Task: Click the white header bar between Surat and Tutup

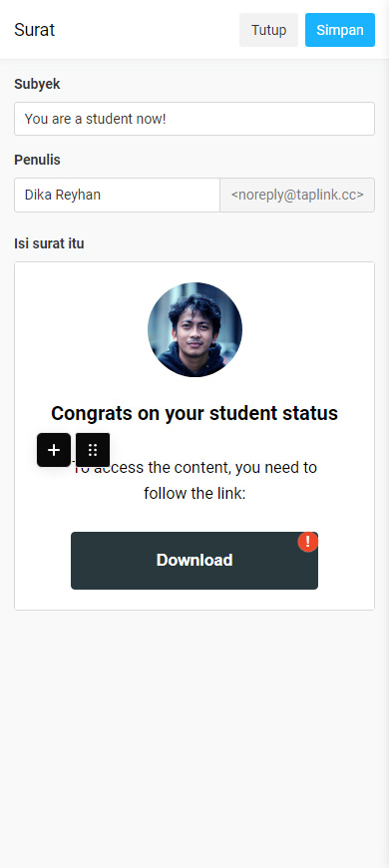Action: point(147,30)
